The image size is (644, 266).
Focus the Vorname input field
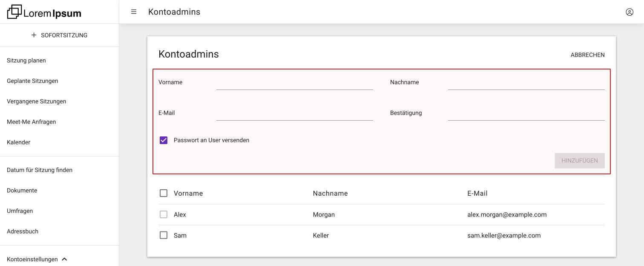[295, 82]
